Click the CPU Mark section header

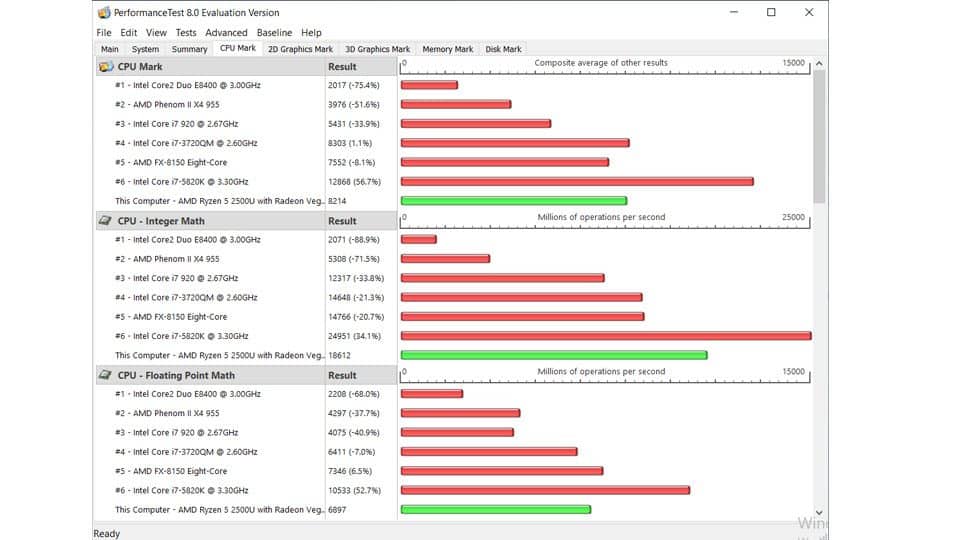[x=211, y=67]
